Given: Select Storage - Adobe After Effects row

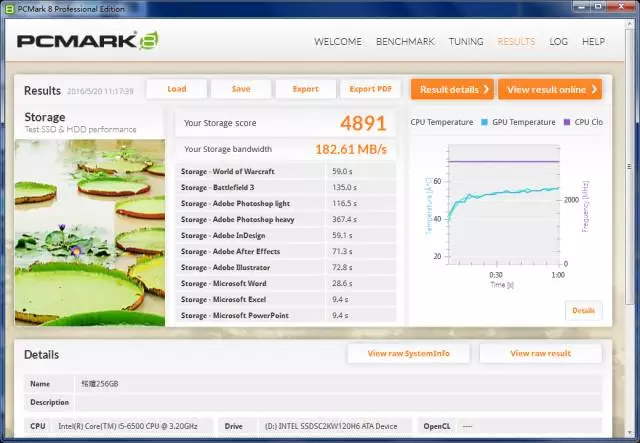Looking at the screenshot, I should click(x=286, y=252).
